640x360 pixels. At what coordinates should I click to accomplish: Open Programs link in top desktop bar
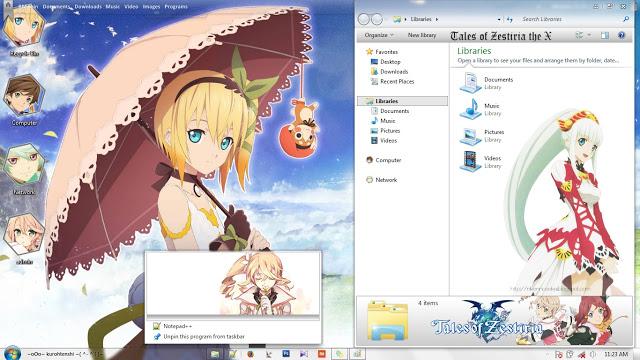(176, 7)
